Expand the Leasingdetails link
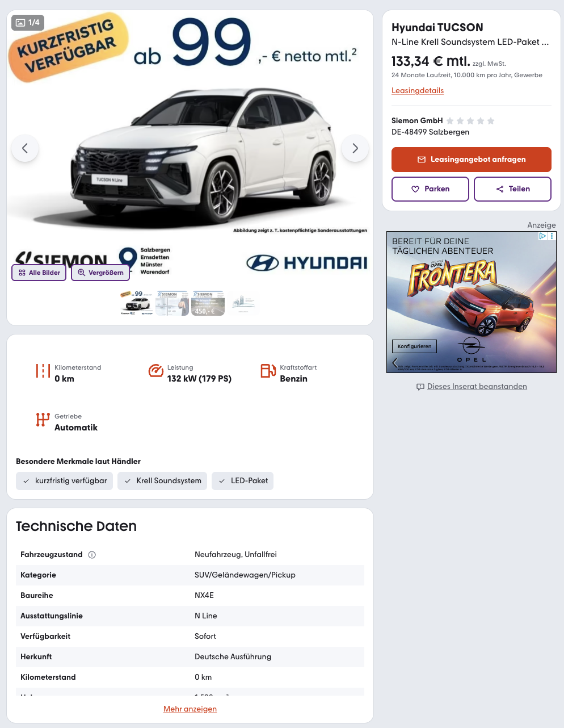This screenshot has height=728, width=564. [x=418, y=90]
